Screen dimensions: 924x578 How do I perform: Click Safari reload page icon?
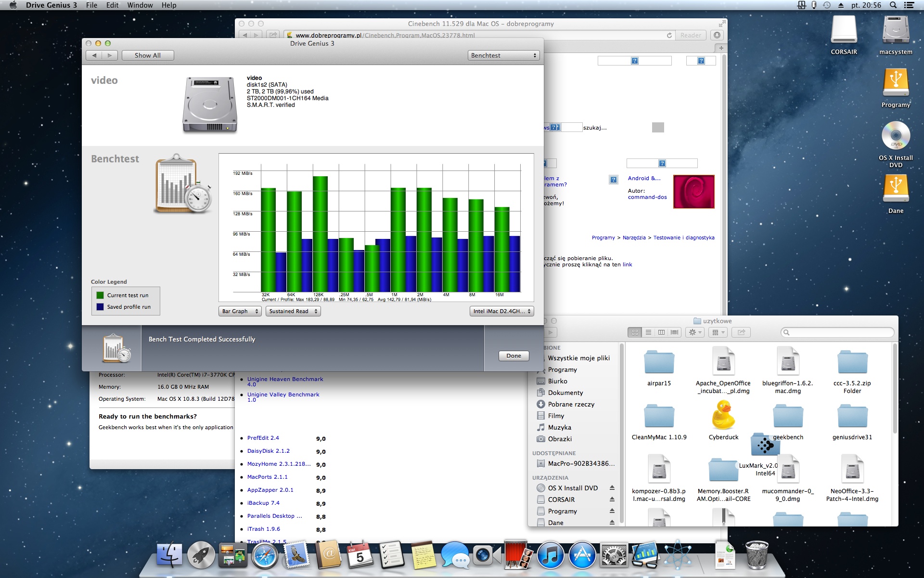click(669, 35)
